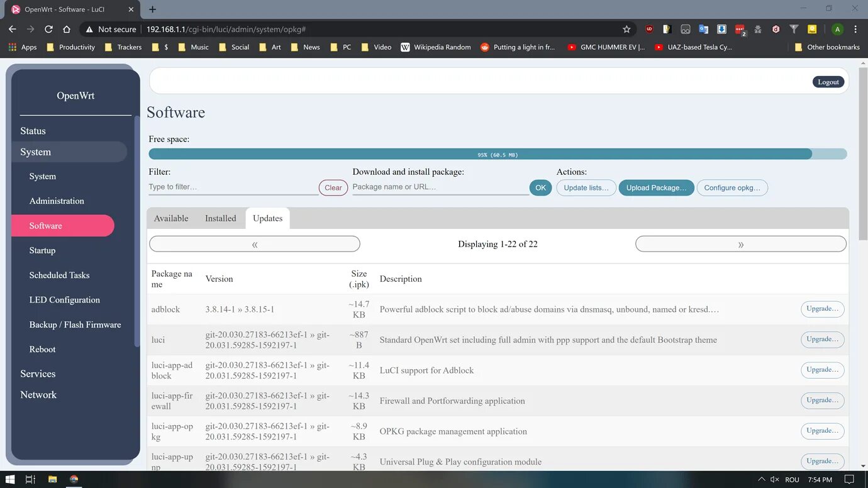The image size is (868, 488).
Task: Open the Video bookmarks folder
Action: [x=376, y=47]
